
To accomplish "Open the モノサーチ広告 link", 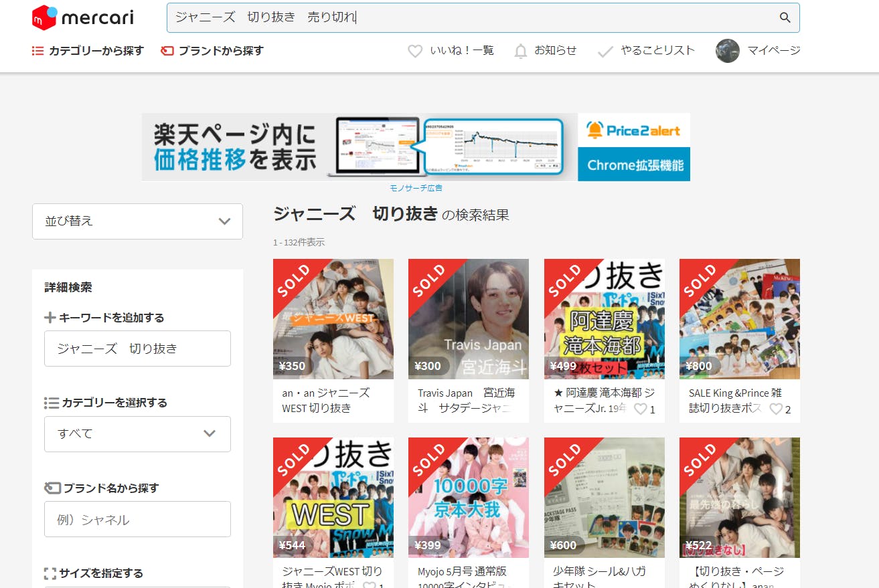I will [416, 188].
